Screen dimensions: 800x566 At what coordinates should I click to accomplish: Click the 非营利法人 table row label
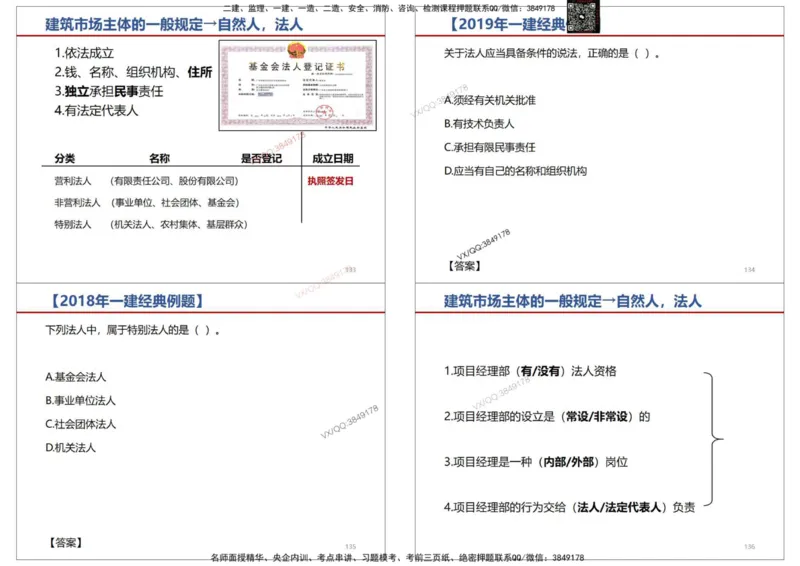tap(77, 202)
